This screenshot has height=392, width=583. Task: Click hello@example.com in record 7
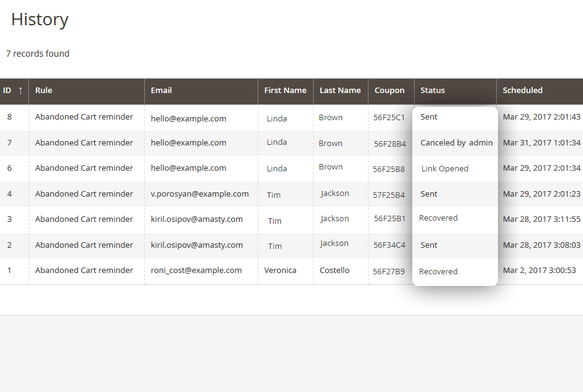[x=189, y=143]
